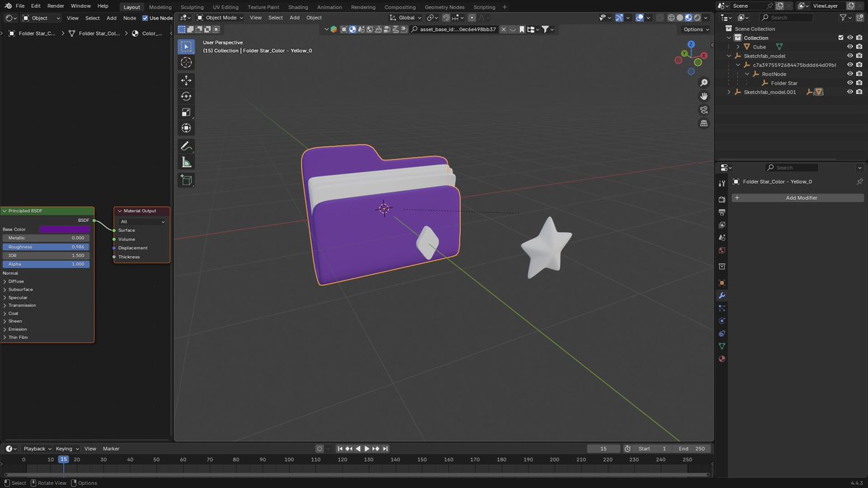Viewport: 868px width, 488px height.
Task: Jump to the end frame button
Action: (x=386, y=449)
